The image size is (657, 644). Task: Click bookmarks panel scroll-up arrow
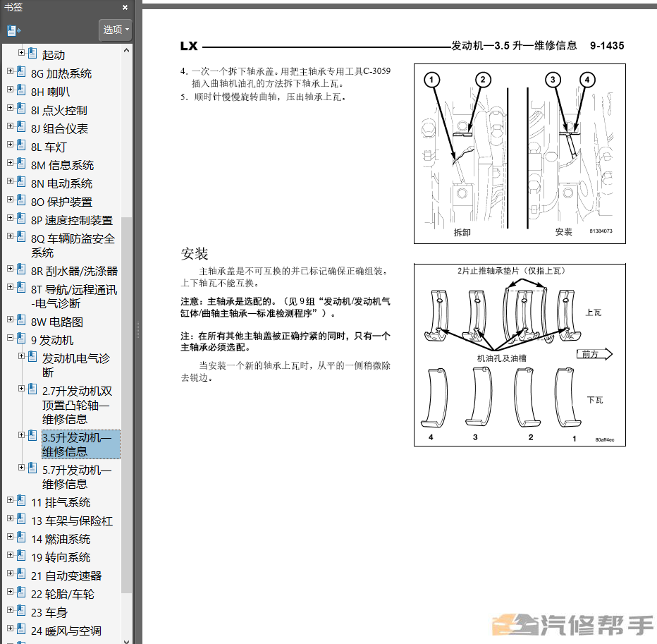127,50
